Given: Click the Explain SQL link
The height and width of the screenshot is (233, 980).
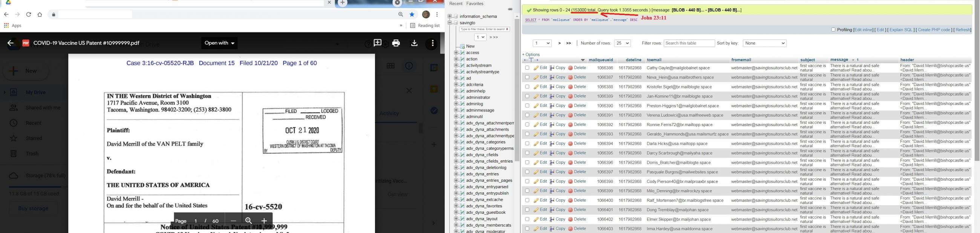Looking at the screenshot, I should pos(901,30).
